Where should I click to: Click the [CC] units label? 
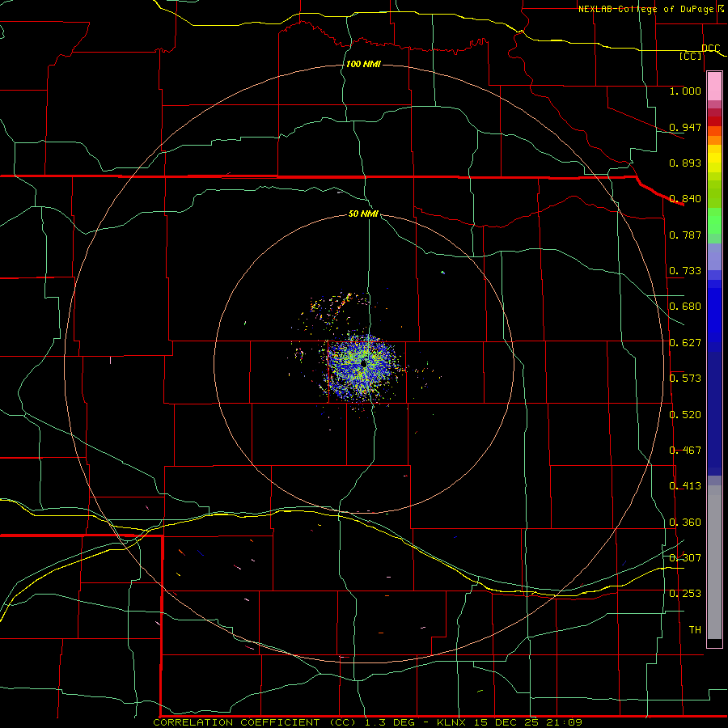pyautogui.click(x=691, y=56)
